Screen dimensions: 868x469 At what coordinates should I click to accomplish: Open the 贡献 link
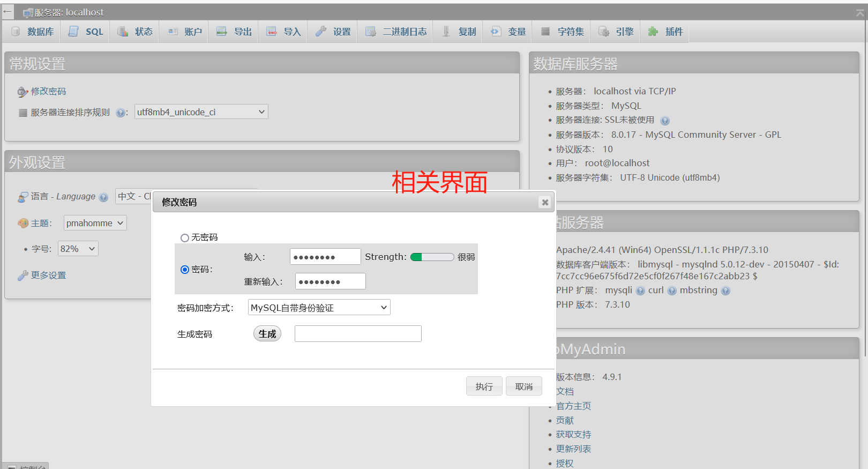point(565,421)
